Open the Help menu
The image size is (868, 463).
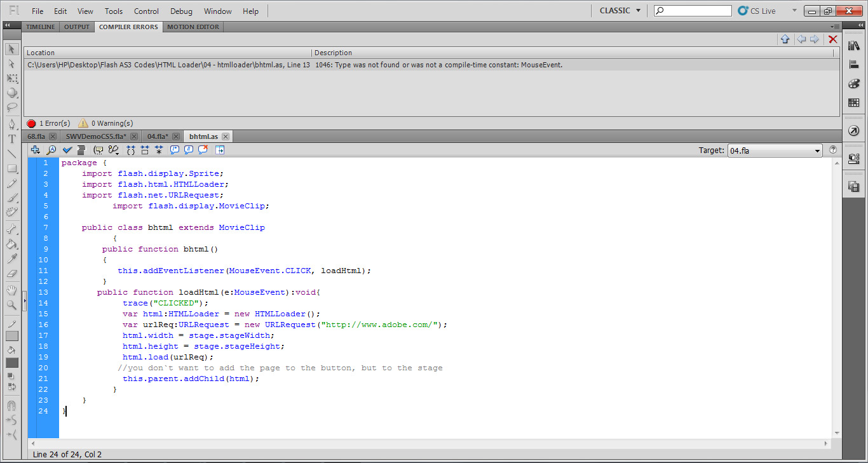pos(251,11)
